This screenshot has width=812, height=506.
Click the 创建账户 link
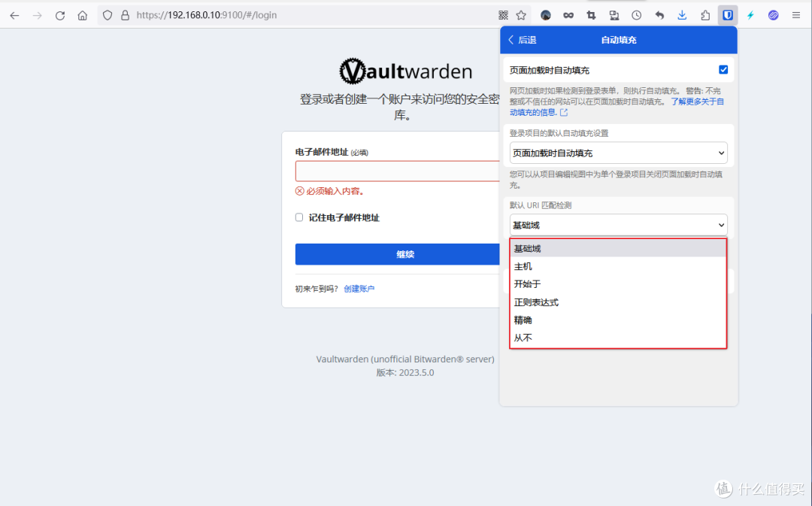pyautogui.click(x=359, y=288)
